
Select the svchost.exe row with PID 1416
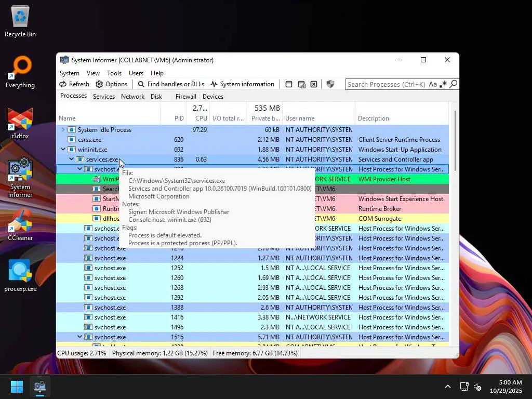tap(252, 317)
